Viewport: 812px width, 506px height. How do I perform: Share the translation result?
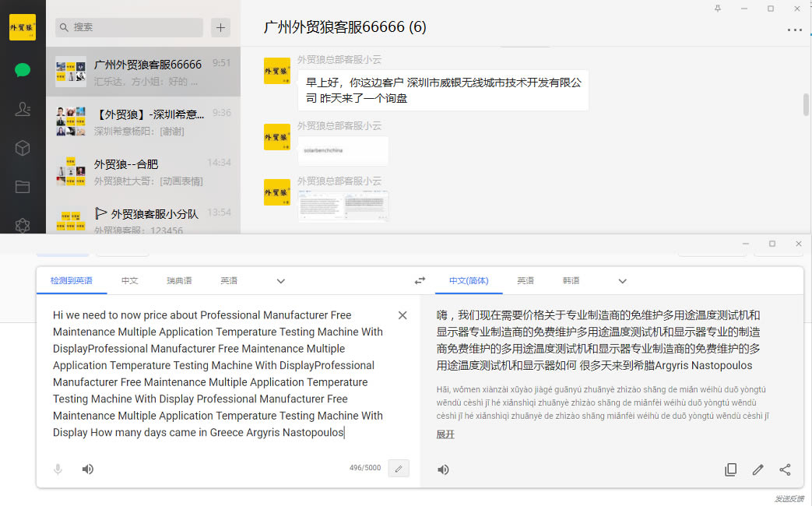point(785,469)
